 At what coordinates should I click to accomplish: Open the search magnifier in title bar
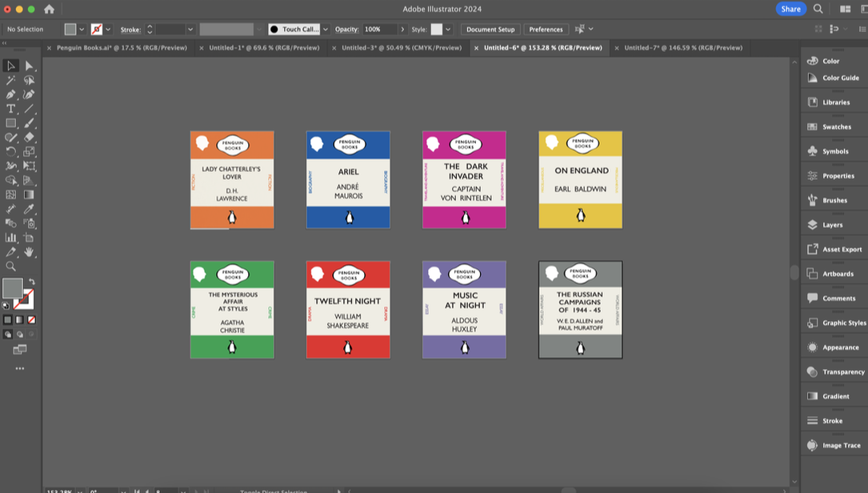[818, 9]
